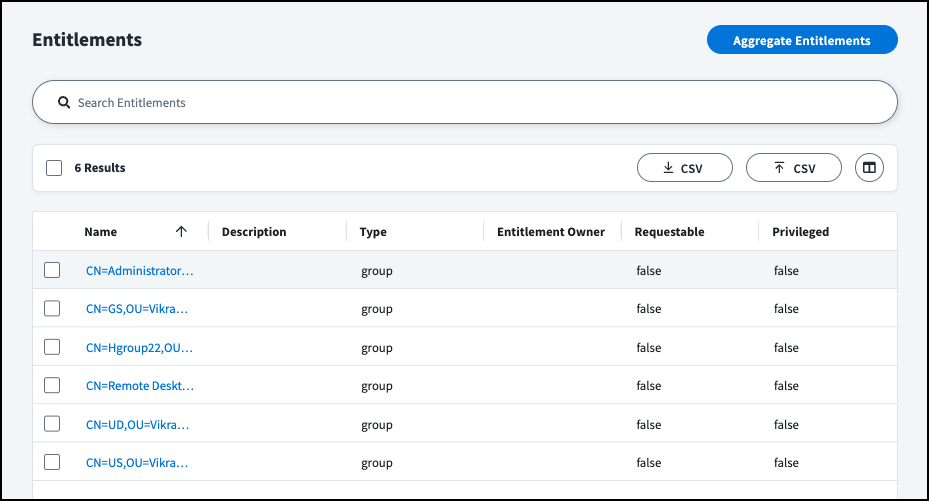Image resolution: width=929 pixels, height=501 pixels.
Task: Open the CN=Hgroup22,OU entitlement link
Action: pyautogui.click(x=139, y=348)
